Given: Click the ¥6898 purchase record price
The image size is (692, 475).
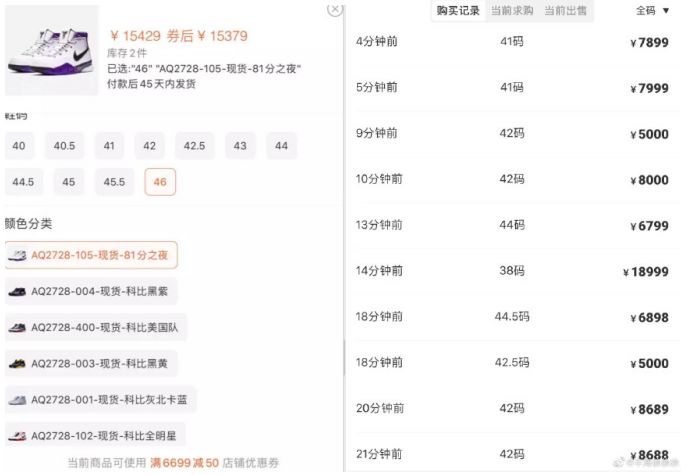Looking at the screenshot, I should [x=649, y=318].
